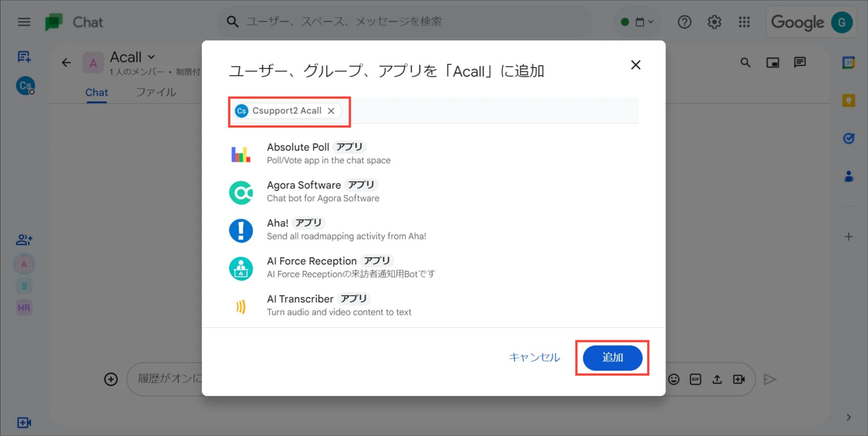Start a new chat from sidebar icon
868x436 pixels.
coord(24,56)
